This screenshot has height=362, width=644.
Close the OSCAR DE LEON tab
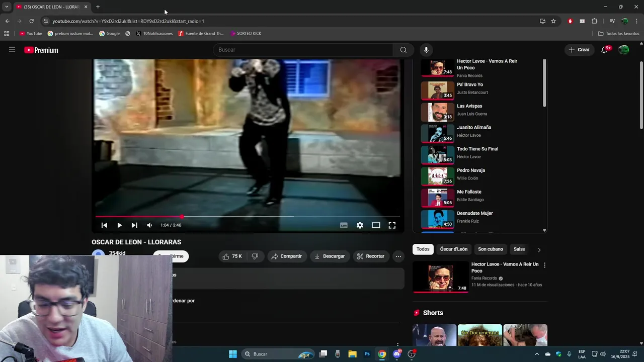tap(86, 7)
